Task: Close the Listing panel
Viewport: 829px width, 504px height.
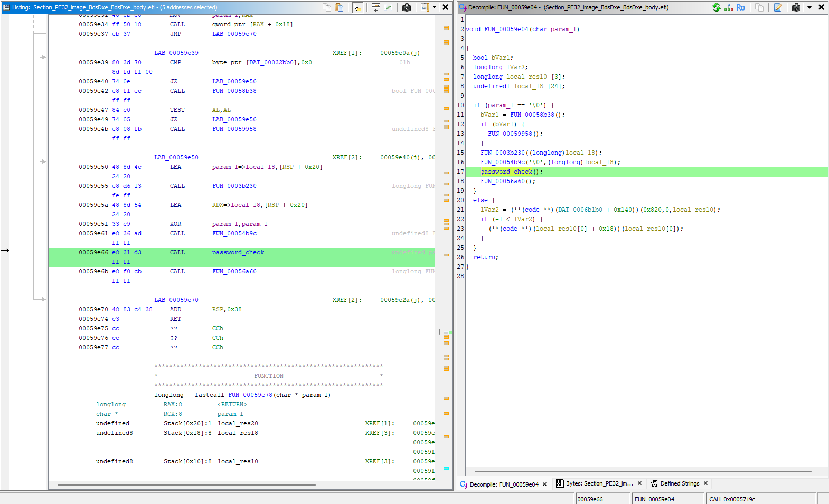Action: point(445,7)
